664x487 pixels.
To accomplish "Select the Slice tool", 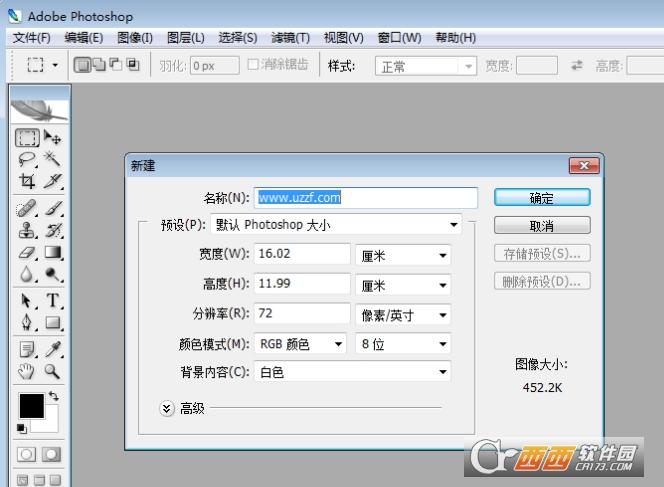I will 53,181.
